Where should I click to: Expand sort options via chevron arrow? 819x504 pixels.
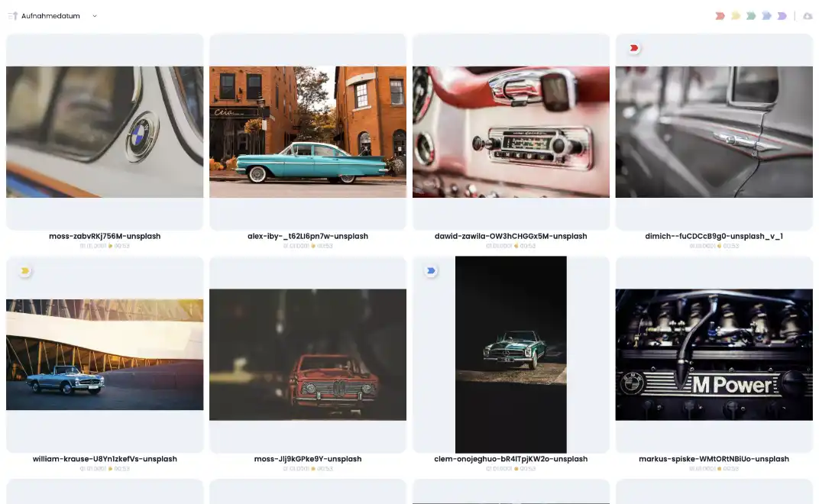(x=95, y=16)
